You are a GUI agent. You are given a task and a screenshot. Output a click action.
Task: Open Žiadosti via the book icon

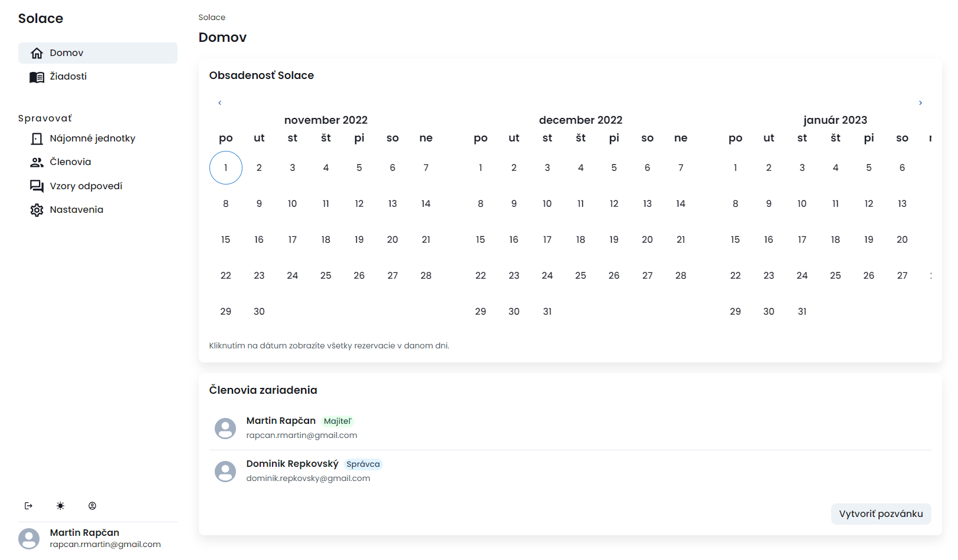coord(37,76)
